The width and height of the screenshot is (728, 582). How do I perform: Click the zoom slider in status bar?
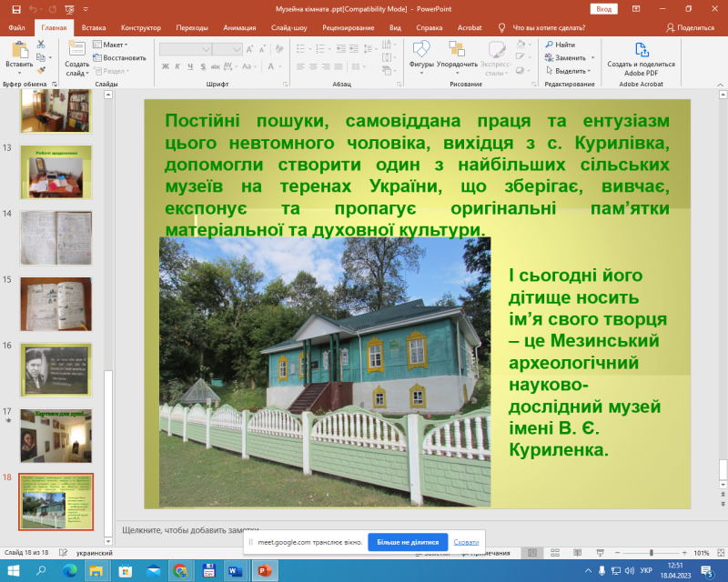tap(652, 553)
